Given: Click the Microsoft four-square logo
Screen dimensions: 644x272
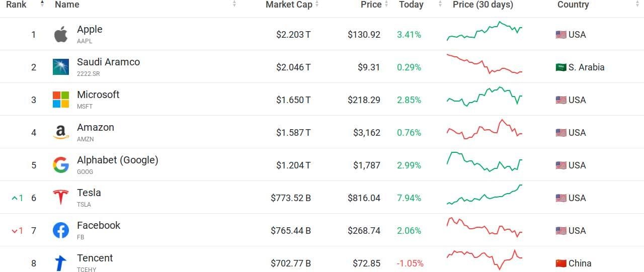Looking at the screenshot, I should coord(61,100).
